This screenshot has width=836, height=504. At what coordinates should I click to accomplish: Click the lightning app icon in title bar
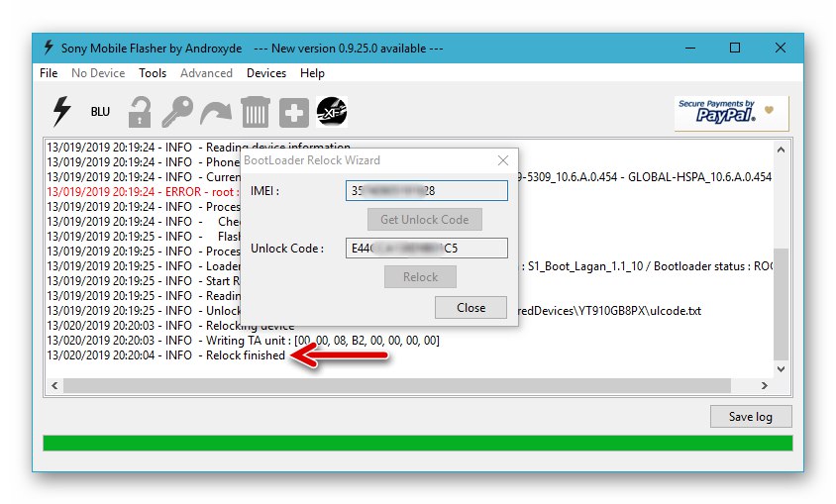pyautogui.click(x=49, y=48)
